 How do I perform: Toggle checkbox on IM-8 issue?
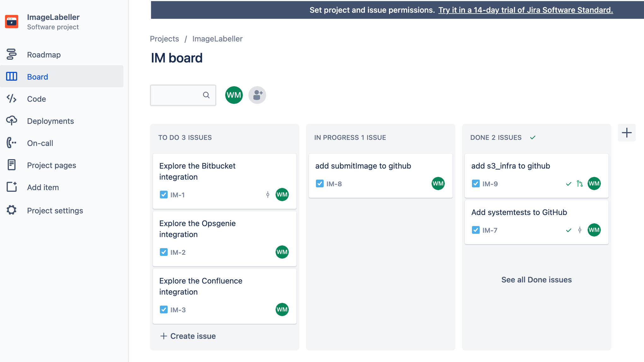pos(320,184)
